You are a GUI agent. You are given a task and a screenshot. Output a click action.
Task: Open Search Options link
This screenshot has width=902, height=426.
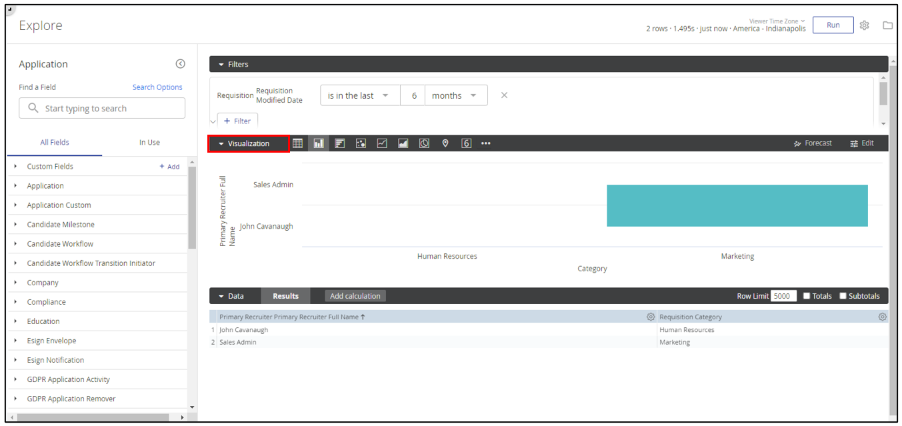coord(157,87)
